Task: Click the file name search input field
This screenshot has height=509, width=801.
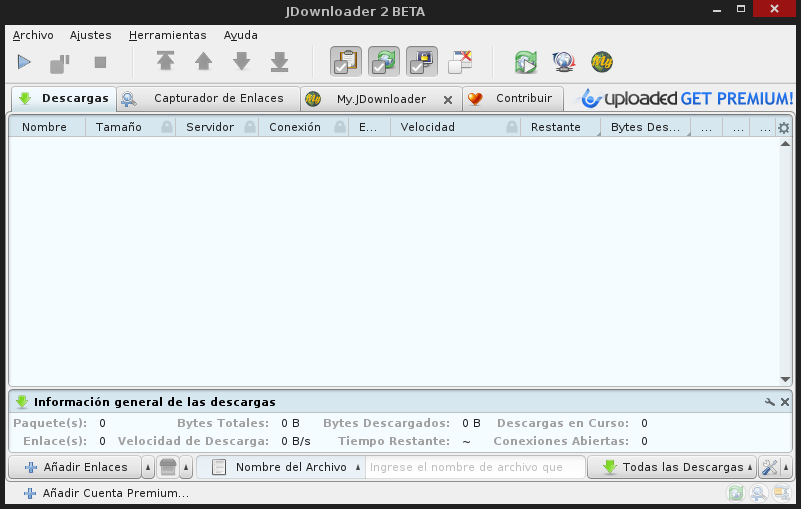Action: 475,467
